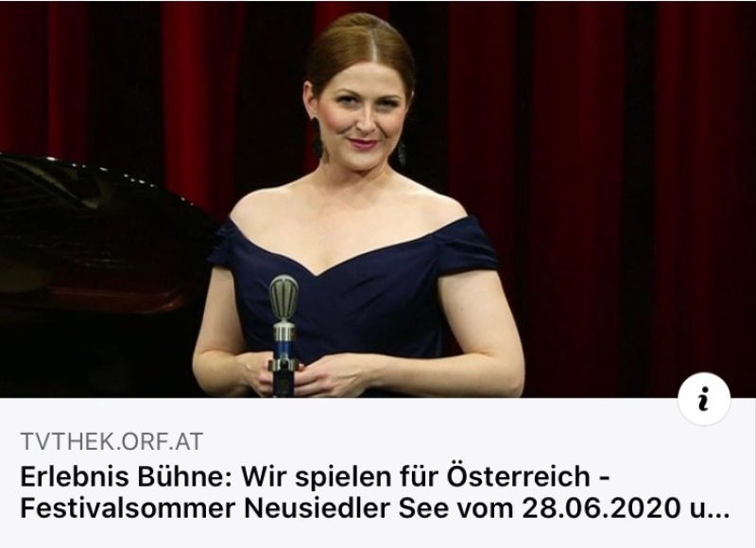Click the TVTHEK.ORF.AT source label
This screenshot has height=548, width=756.
[x=112, y=441]
